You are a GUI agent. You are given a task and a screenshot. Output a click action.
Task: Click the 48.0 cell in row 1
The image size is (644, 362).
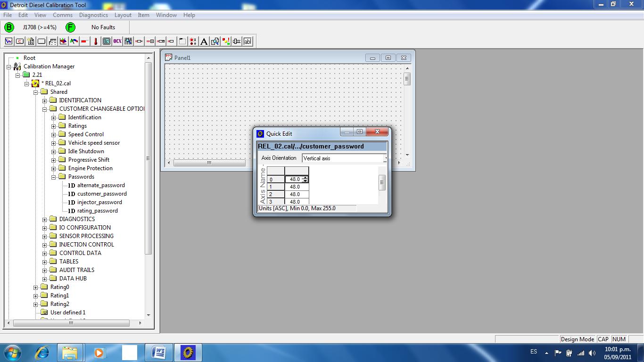coord(297,187)
